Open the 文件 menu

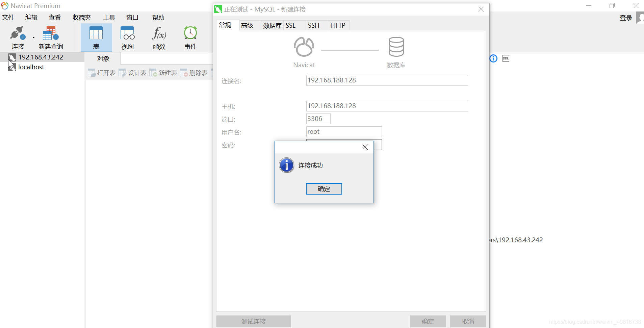(x=8, y=17)
